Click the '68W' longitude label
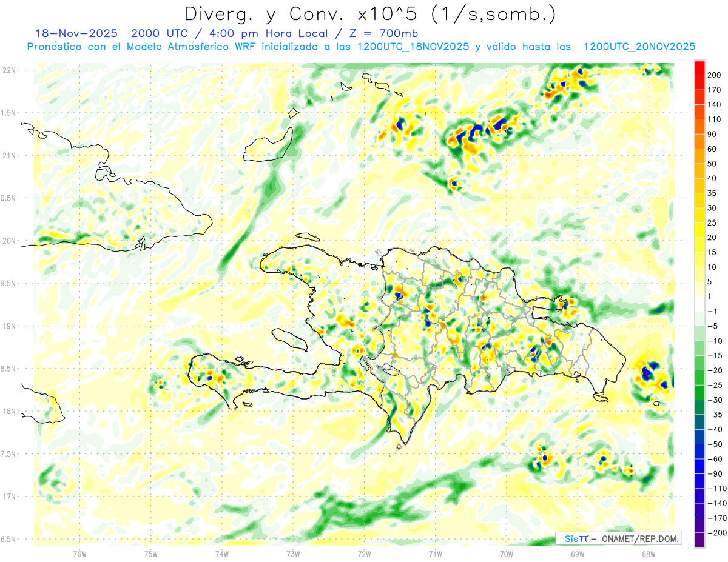This screenshot has height=562, width=728. pos(649,554)
